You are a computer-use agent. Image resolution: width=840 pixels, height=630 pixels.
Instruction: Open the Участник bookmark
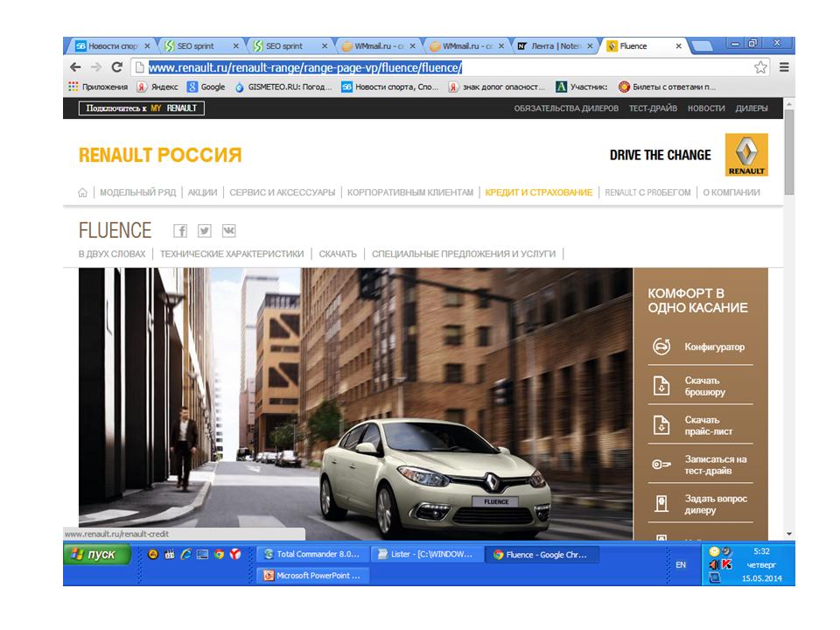coord(582,87)
